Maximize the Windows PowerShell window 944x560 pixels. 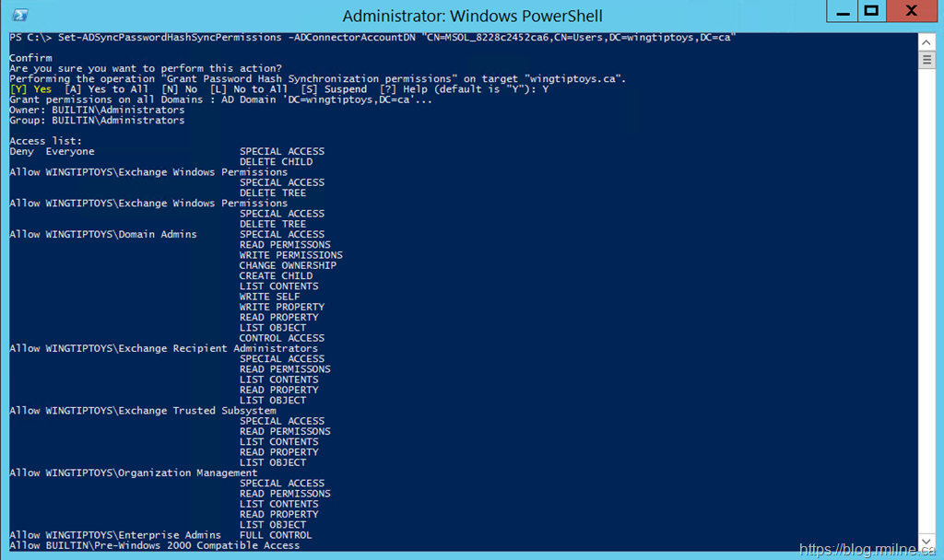pyautogui.click(x=869, y=12)
